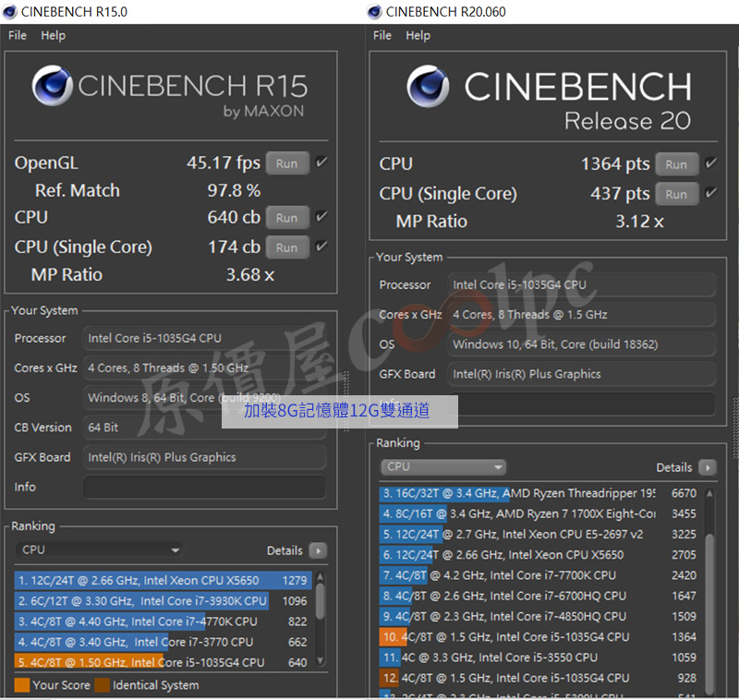Image resolution: width=739 pixels, height=700 pixels.
Task: Click the GFX Board field in R20
Action: 582,374
